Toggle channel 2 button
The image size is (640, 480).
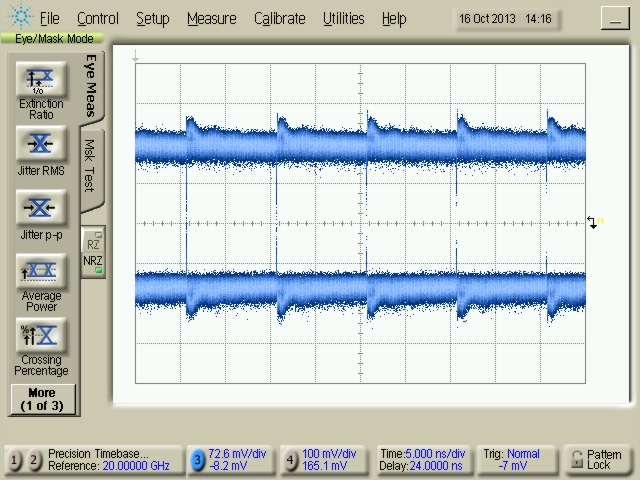point(33,460)
